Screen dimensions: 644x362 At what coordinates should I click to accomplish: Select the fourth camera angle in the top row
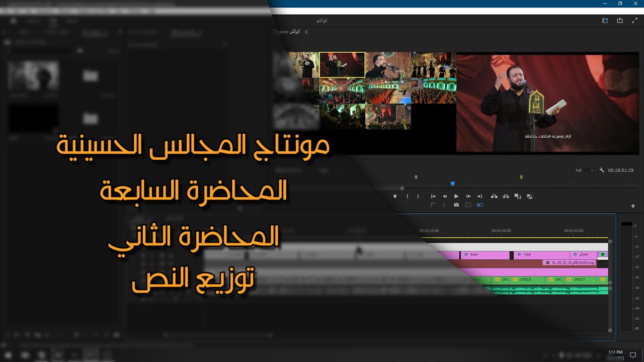(434, 65)
